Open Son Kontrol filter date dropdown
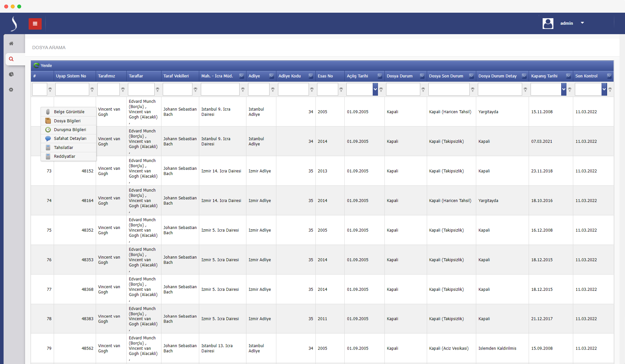This screenshot has height=364, width=625. click(604, 89)
